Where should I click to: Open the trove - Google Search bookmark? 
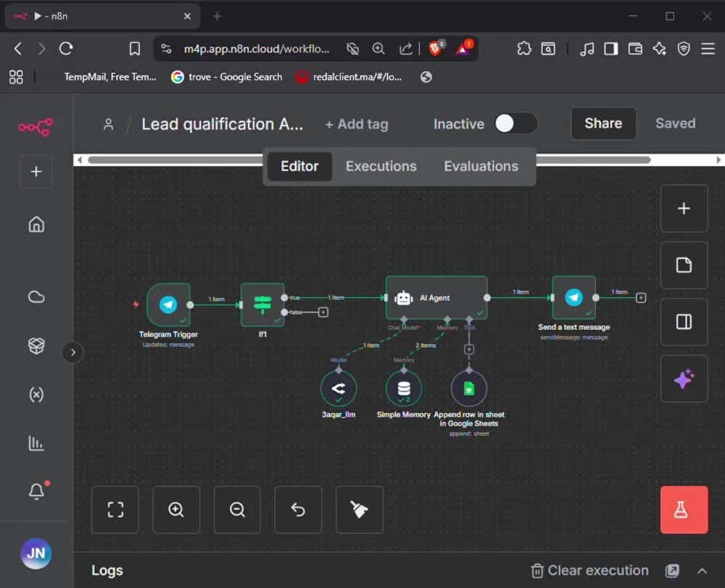[x=226, y=77]
